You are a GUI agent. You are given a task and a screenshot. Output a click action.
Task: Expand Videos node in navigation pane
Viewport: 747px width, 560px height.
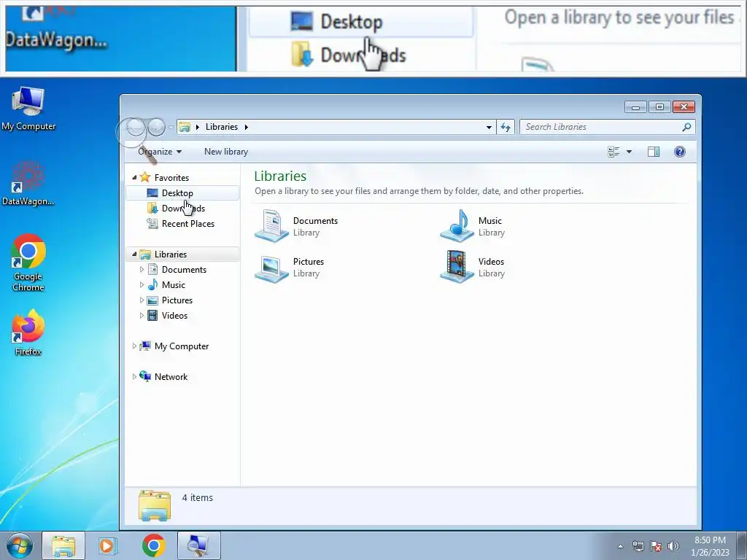tap(142, 315)
